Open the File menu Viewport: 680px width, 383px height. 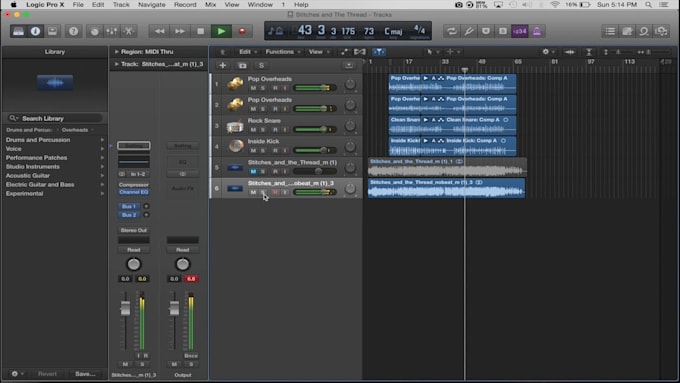click(78, 5)
